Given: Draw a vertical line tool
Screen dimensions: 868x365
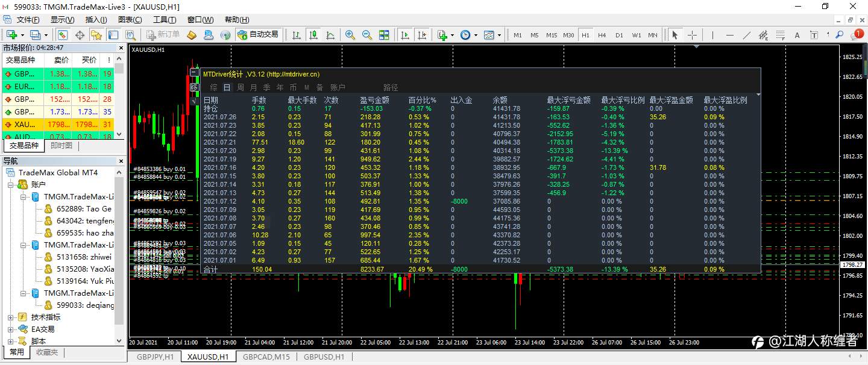Looking at the screenshot, I should 712,35.
